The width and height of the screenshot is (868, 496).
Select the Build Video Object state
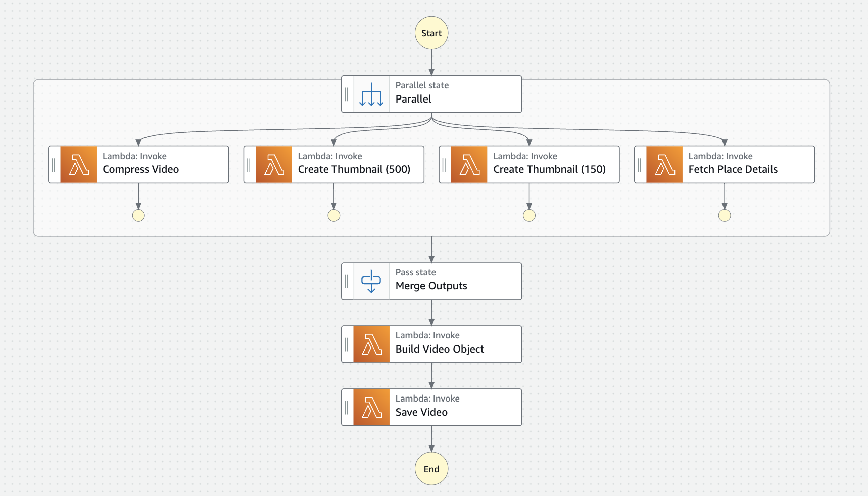click(445, 344)
